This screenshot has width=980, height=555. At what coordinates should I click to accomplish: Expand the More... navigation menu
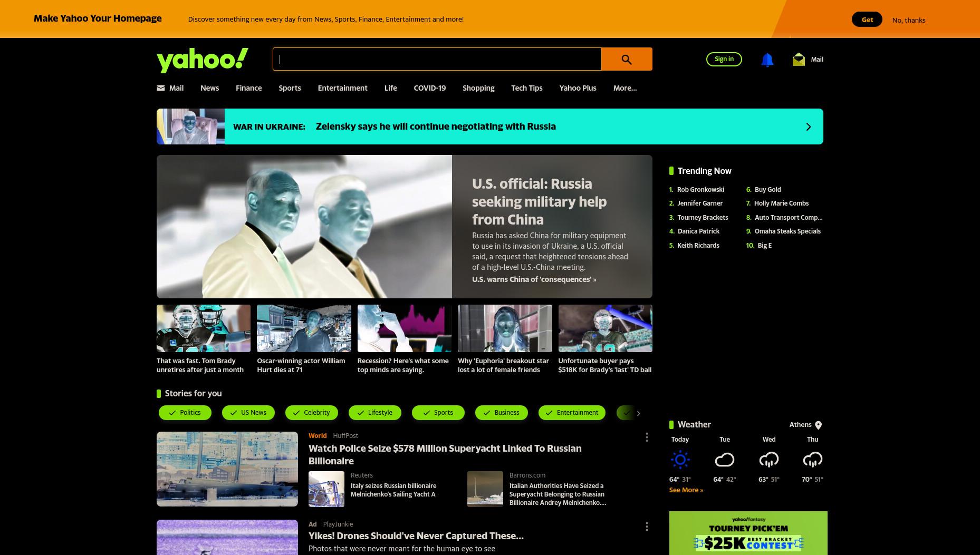pos(625,88)
